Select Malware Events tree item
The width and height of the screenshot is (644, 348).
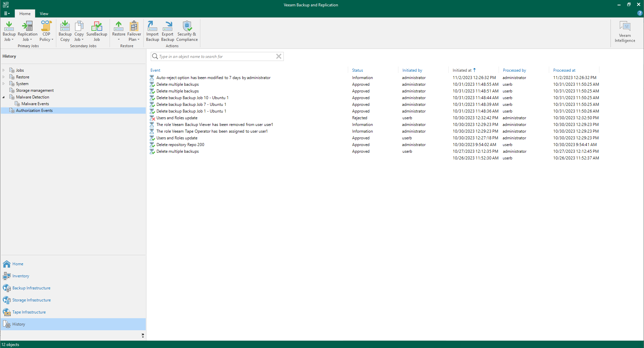pos(35,104)
